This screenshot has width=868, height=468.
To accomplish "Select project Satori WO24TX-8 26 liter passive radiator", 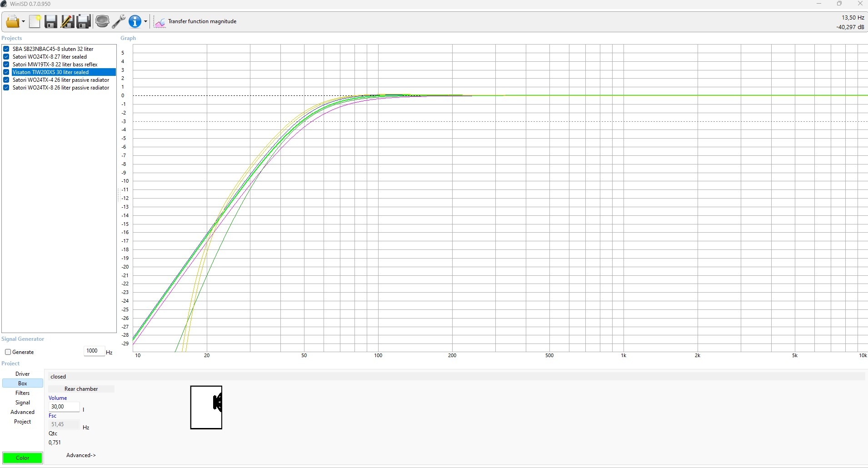I will (61, 88).
